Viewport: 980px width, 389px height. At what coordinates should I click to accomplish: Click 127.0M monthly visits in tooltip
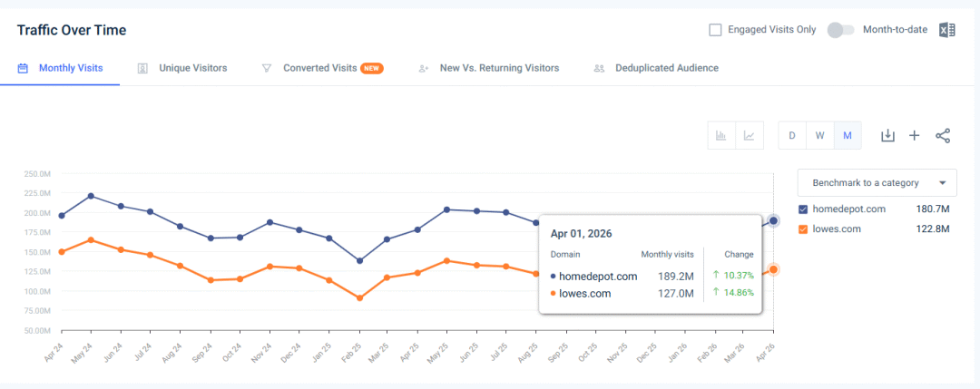point(676,294)
